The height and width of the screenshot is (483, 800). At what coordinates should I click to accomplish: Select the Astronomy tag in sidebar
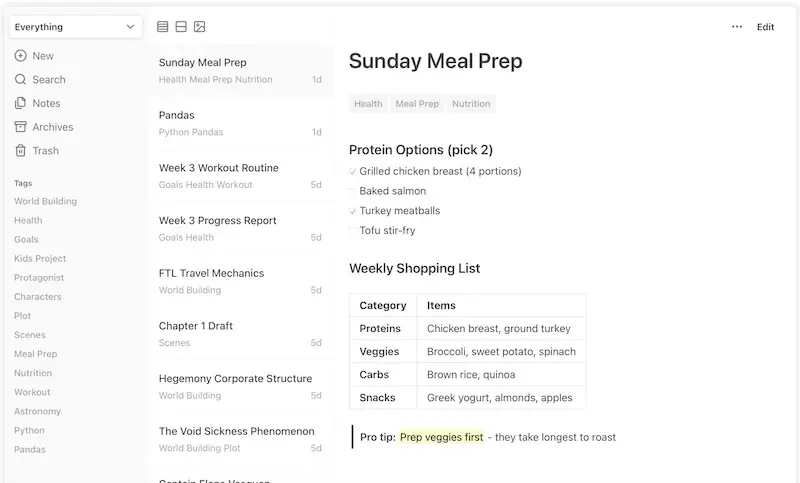pos(37,411)
